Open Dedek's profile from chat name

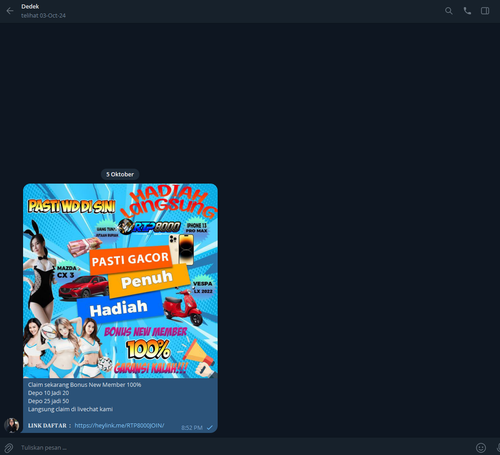30,6
